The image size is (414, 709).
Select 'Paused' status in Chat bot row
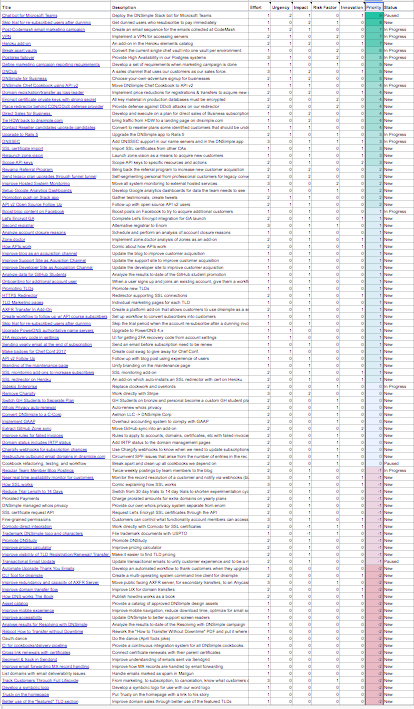point(398,15)
